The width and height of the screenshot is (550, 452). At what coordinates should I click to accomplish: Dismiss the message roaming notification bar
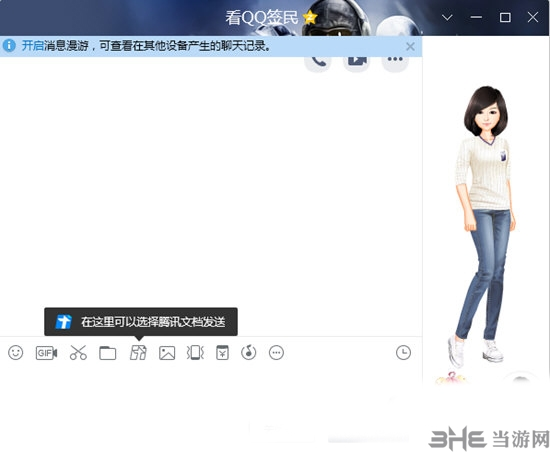point(410,46)
